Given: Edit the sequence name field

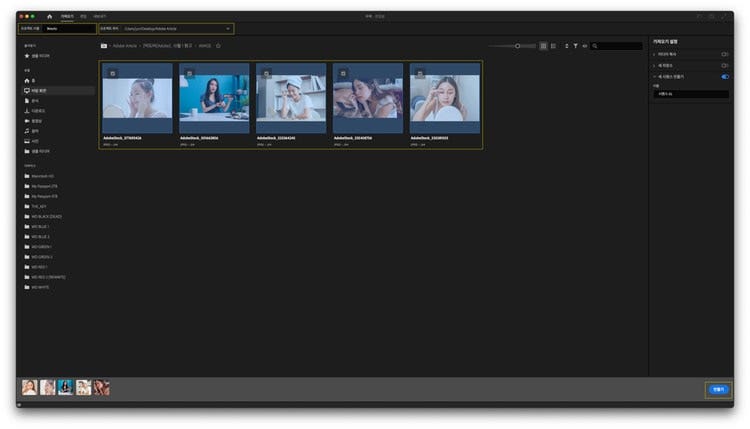Looking at the screenshot, I should click(x=691, y=94).
